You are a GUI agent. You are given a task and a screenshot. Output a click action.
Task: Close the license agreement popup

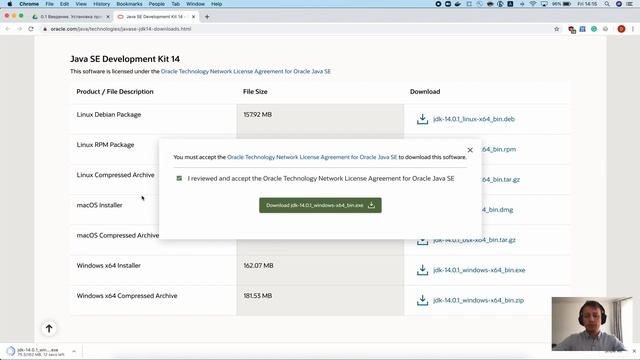point(470,150)
